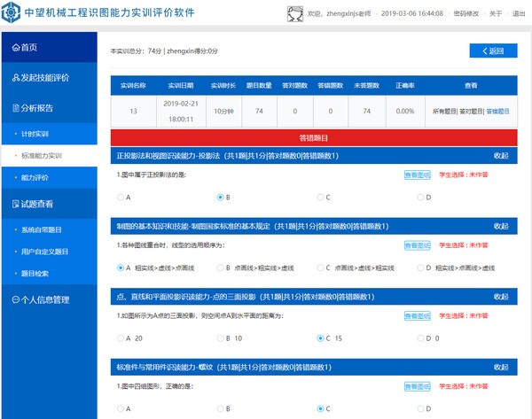Click the 返回 back button
Image resolution: width=532 pixels, height=419 pixels.
[493, 50]
